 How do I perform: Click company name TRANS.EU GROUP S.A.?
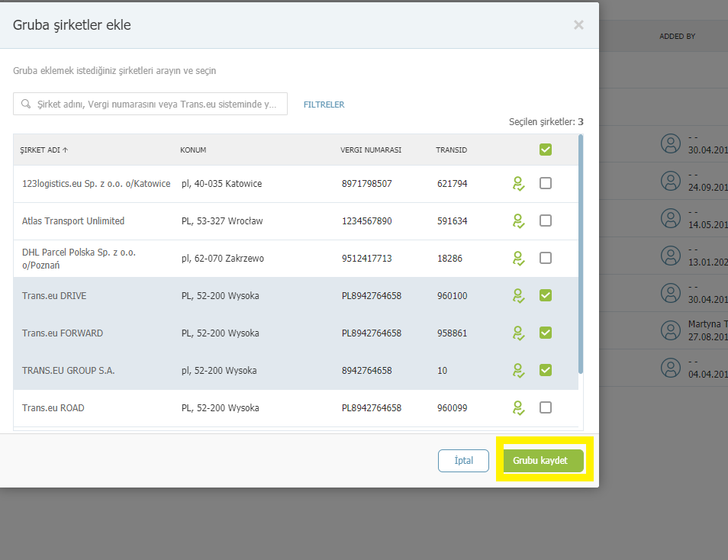pos(68,371)
